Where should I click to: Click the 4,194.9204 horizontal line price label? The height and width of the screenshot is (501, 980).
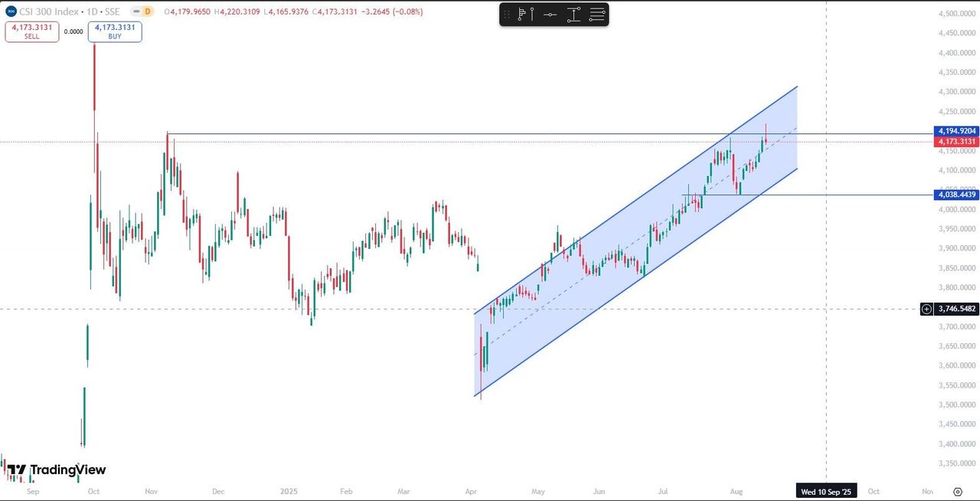coord(956,131)
